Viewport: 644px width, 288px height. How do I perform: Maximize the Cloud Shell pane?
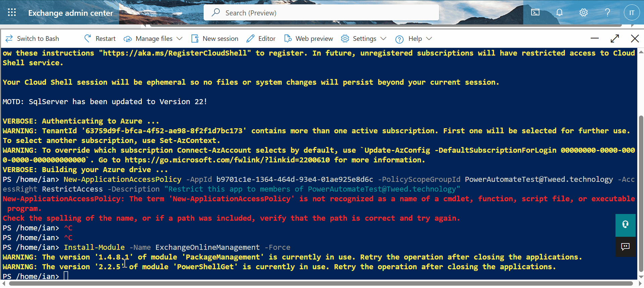[615, 39]
